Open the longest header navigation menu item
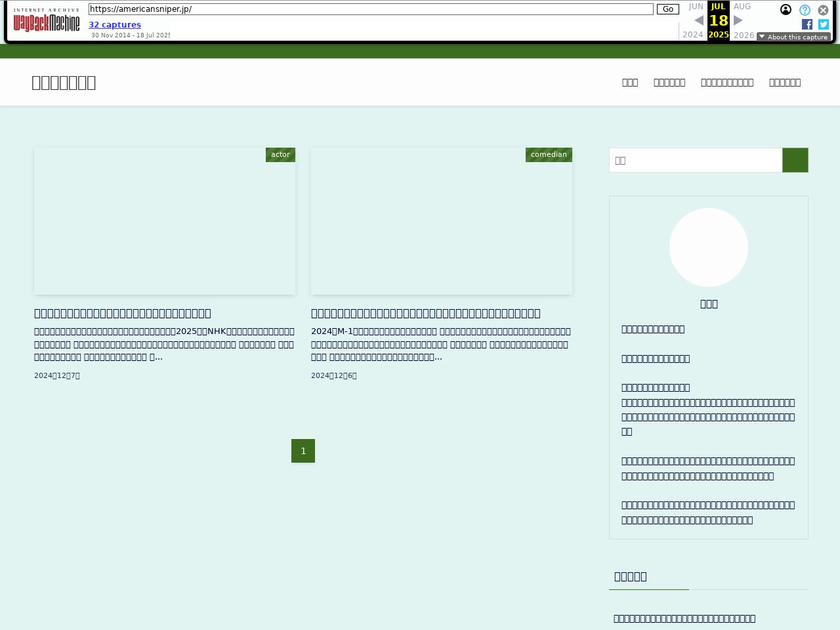840x630 pixels. (x=726, y=83)
